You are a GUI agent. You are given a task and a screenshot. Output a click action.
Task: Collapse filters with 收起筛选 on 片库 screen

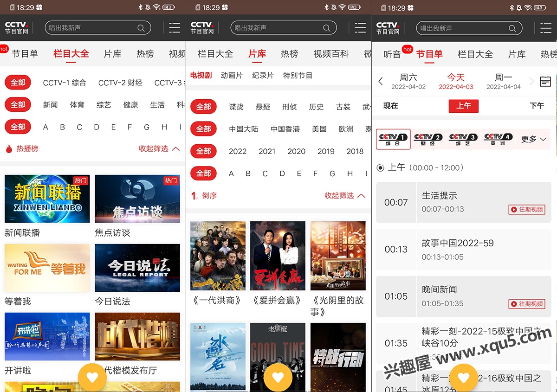[345, 196]
